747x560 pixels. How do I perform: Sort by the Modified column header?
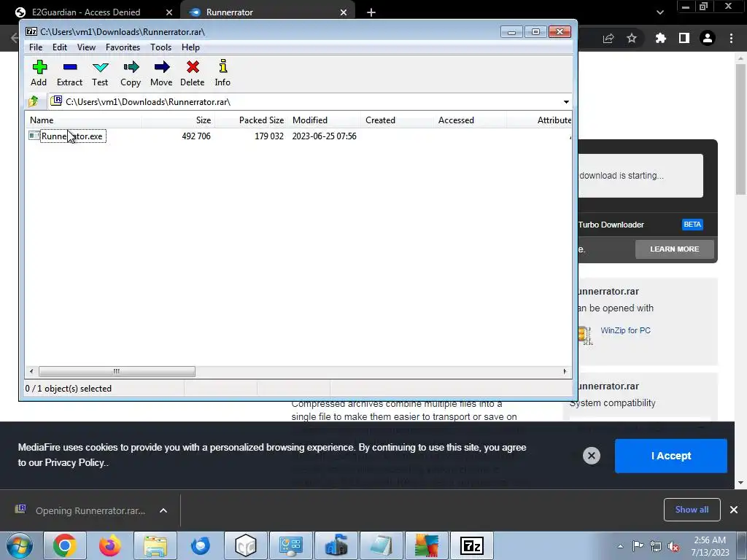click(x=325, y=120)
